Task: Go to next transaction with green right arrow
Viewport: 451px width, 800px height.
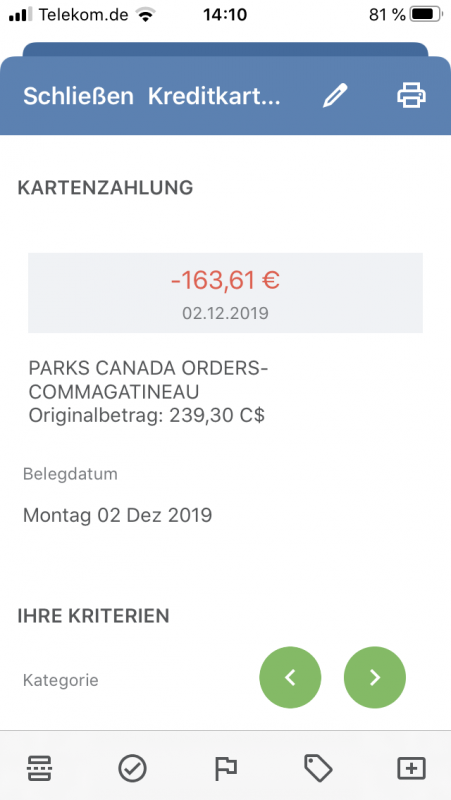Action: tap(375, 677)
